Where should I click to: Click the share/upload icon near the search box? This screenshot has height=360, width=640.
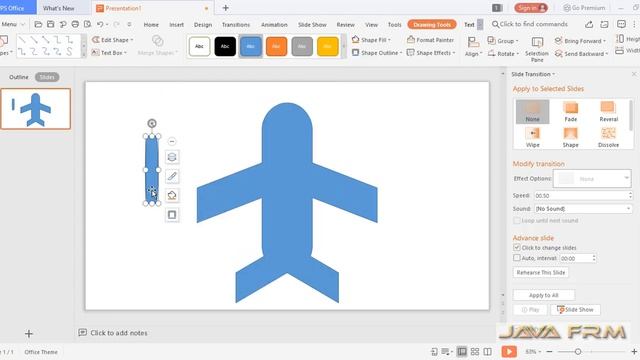coord(589,24)
